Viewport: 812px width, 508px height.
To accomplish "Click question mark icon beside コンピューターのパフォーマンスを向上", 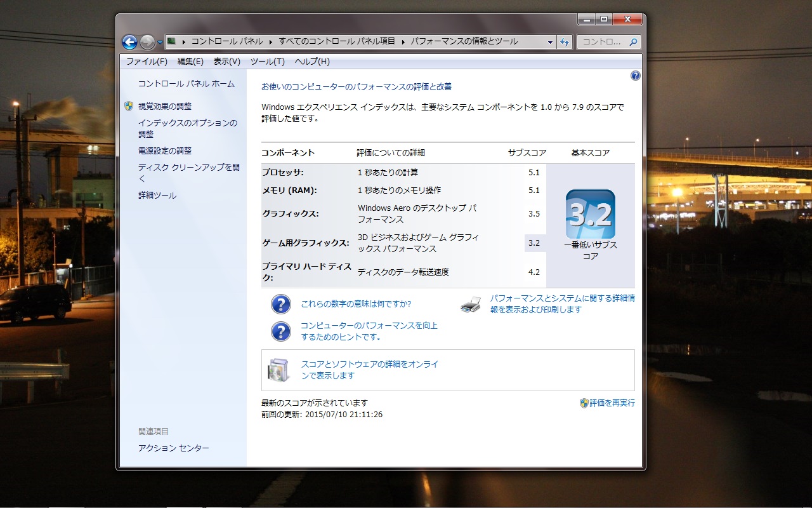I will [x=280, y=331].
